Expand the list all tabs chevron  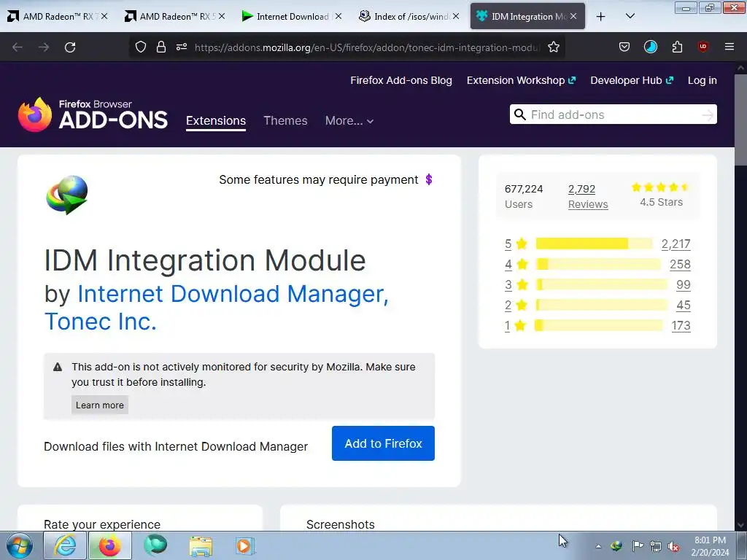click(630, 16)
